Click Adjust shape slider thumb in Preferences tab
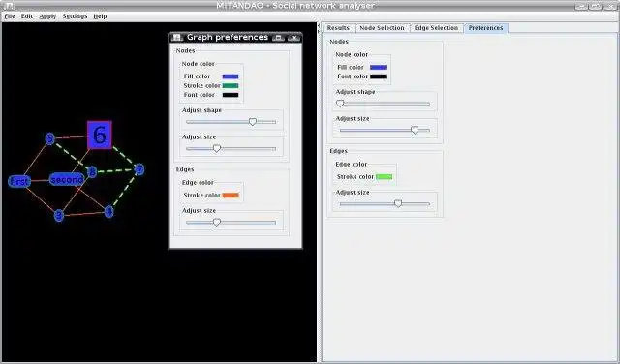The width and height of the screenshot is (620, 364). [x=340, y=104]
